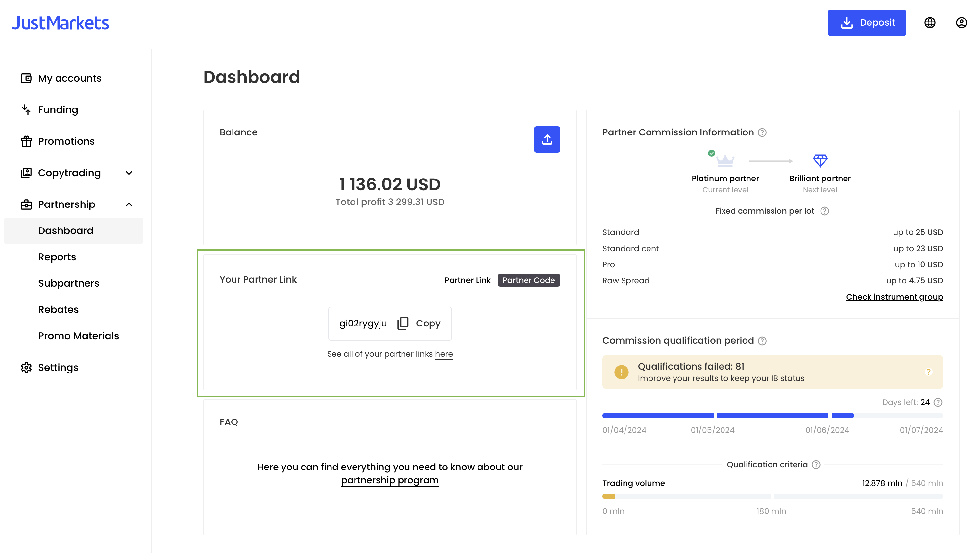Viewport: 980px width, 553px height.
Task: Select the gi02rygyju partner code field
Action: click(x=363, y=323)
